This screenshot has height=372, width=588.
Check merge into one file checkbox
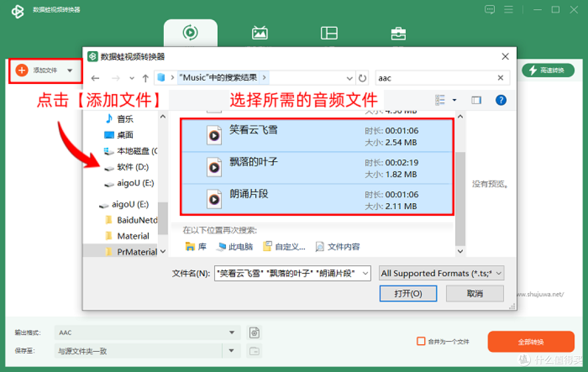coord(421,341)
